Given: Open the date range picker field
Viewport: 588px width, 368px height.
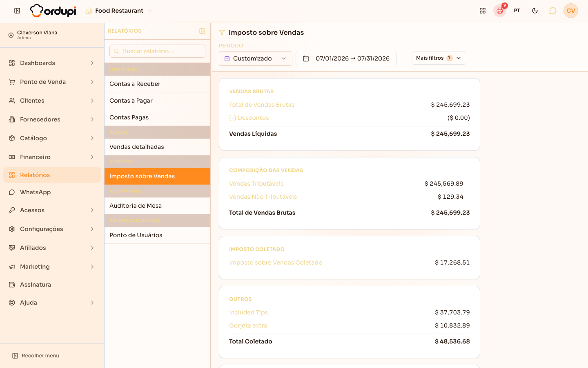Looking at the screenshot, I should pyautogui.click(x=346, y=58).
